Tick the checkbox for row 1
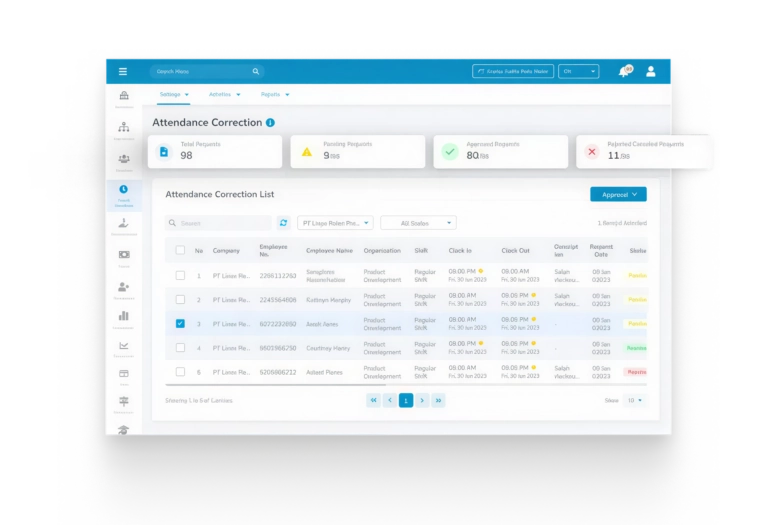768x525 pixels. click(180, 275)
